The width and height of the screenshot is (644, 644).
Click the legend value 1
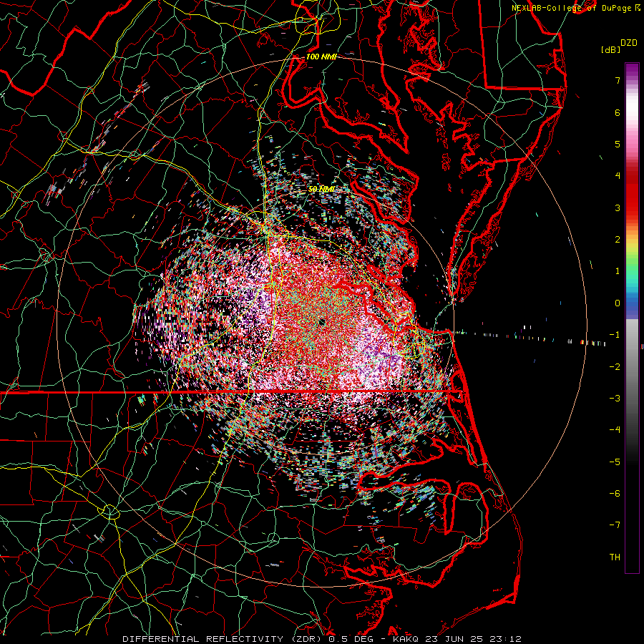pyautogui.click(x=618, y=271)
